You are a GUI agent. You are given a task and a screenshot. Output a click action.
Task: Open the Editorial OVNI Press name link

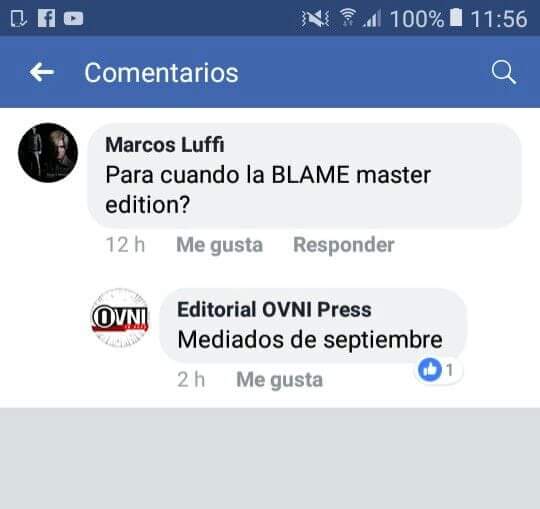coord(274,309)
